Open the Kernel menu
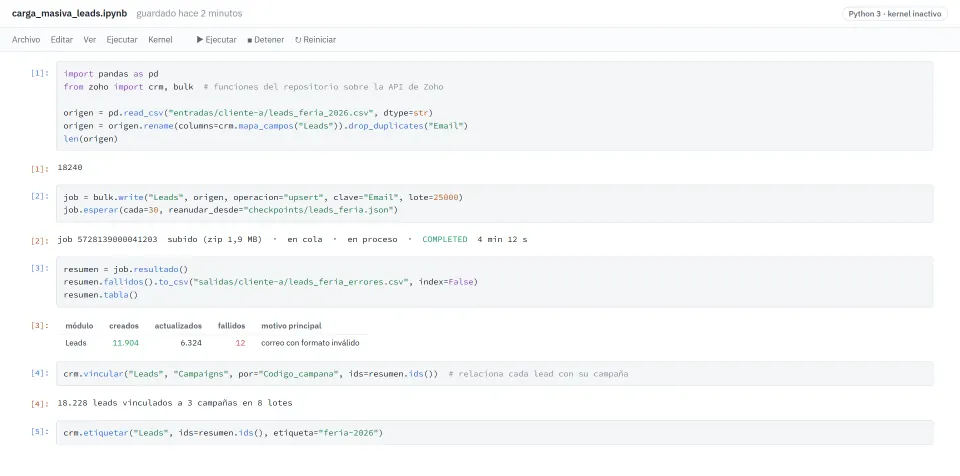This screenshot has width=960, height=476. click(160, 40)
